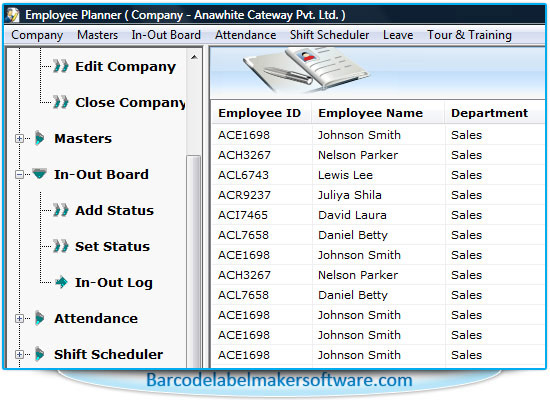Collapse the In-Out Board tree node
Viewport: 550px width, 400px height.
[19, 174]
